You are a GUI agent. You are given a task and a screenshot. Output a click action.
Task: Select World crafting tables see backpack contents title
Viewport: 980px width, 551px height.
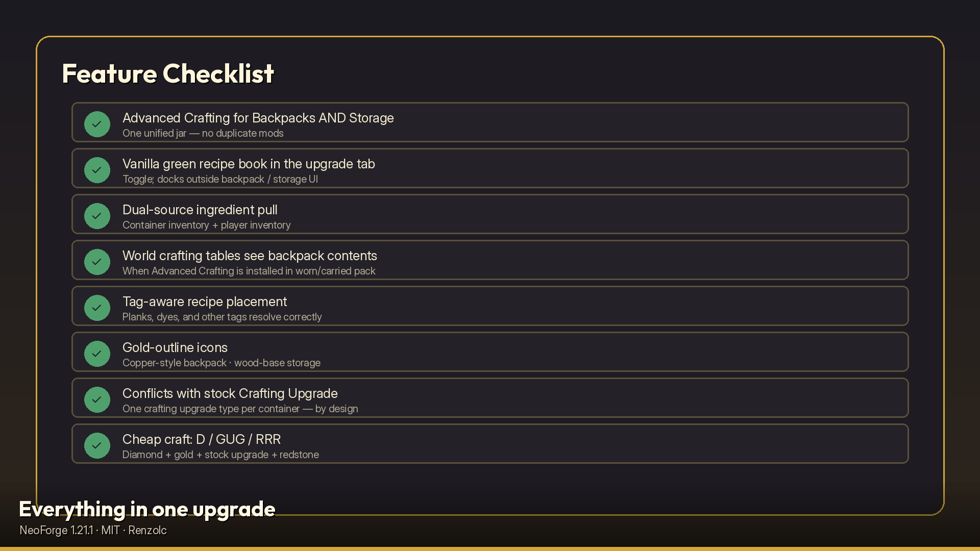[250, 256]
